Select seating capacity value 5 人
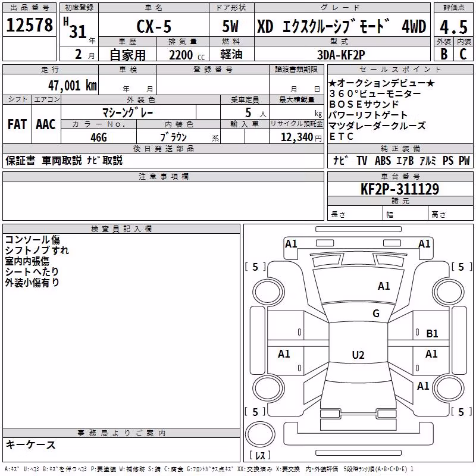This screenshot has width=476, height=476. pos(255,113)
